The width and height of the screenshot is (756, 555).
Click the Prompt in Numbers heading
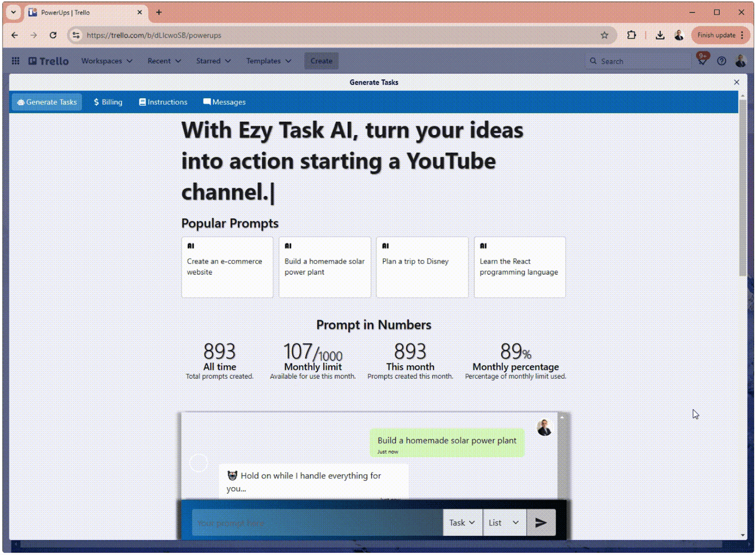point(374,325)
